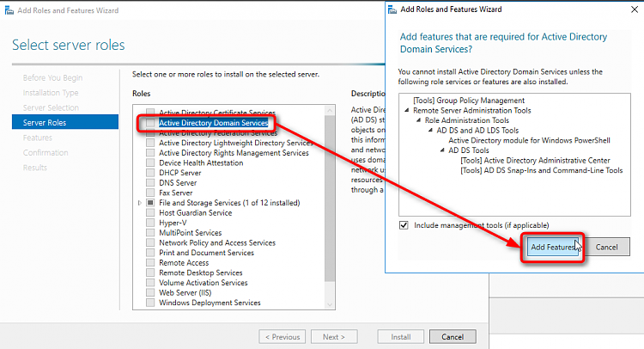The image size is (644, 349).
Task: Go to the Features step
Action: click(38, 138)
